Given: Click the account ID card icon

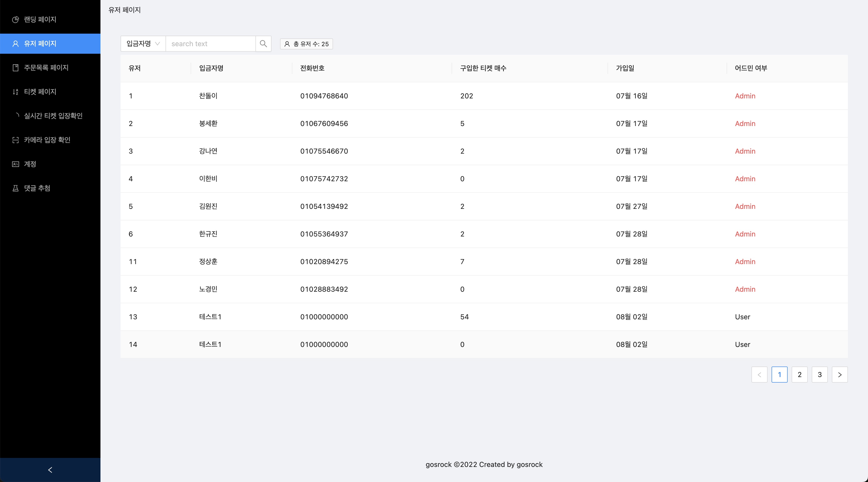Looking at the screenshot, I should pos(16,164).
